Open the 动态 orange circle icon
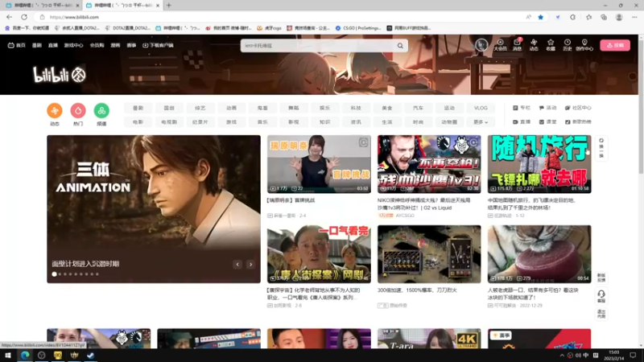644x362 pixels. [55, 110]
